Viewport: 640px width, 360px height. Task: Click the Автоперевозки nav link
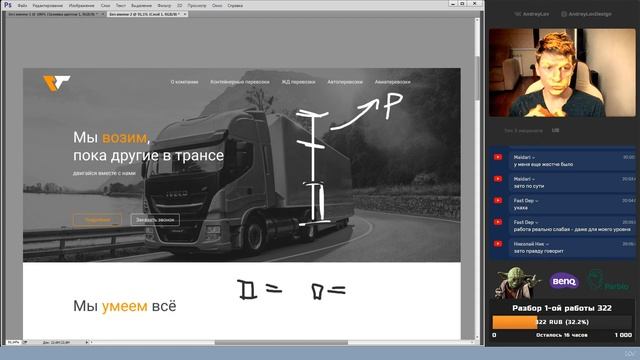tap(345, 82)
